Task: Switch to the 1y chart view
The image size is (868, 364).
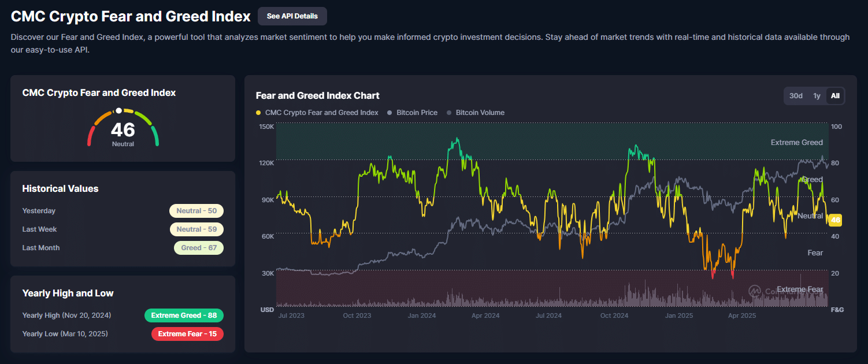Action: point(817,95)
